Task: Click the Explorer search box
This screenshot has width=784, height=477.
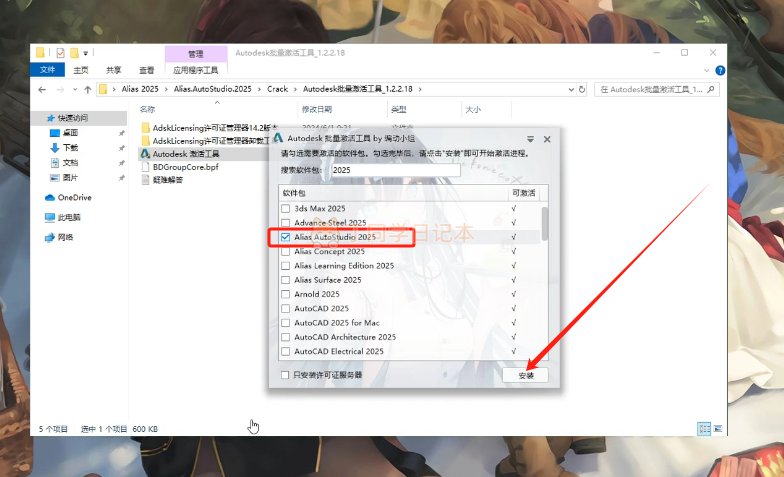Action: pos(656,90)
